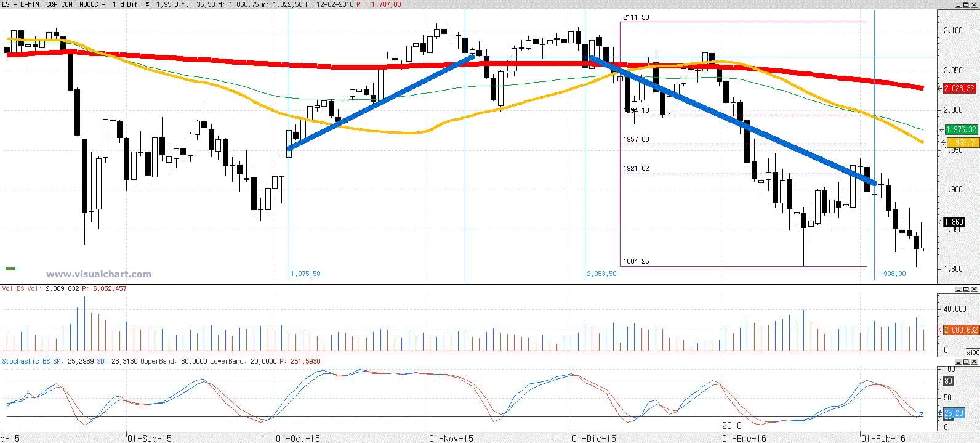
Task: Maximize the Stochastic_ES pane
Action: 966,362
